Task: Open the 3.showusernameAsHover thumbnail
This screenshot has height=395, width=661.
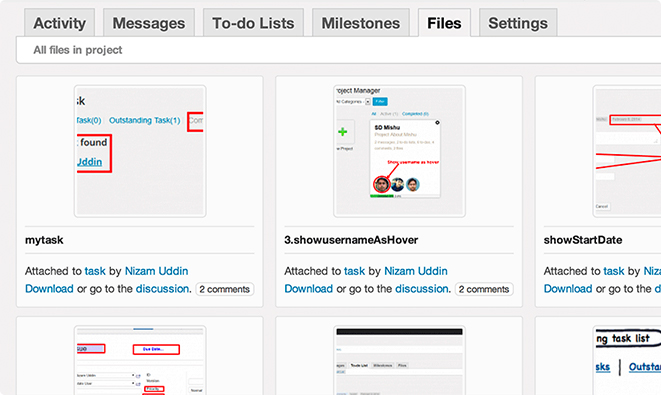Action: pos(400,151)
